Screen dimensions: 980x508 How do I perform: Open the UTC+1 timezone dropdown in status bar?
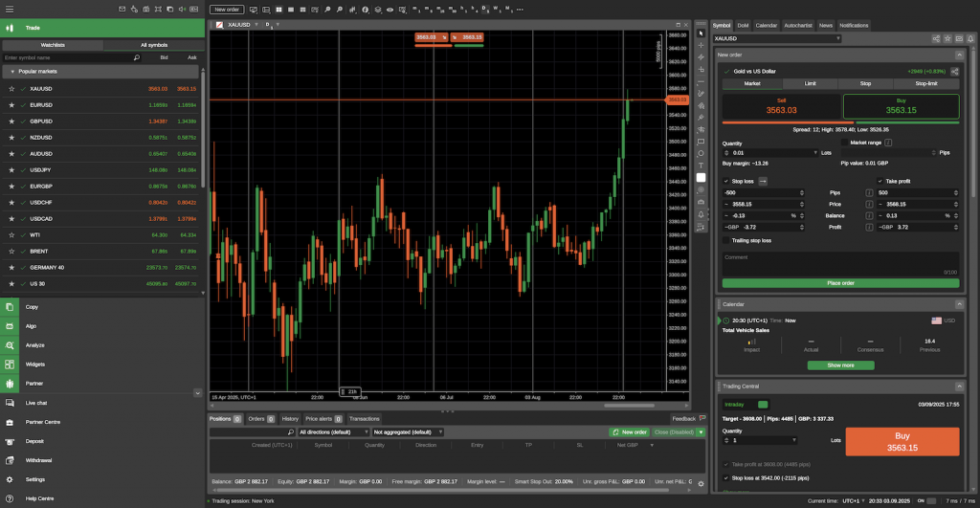click(x=854, y=500)
